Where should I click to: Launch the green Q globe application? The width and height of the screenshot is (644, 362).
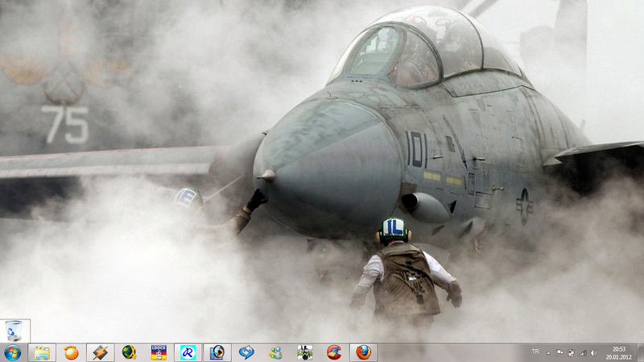130,352
